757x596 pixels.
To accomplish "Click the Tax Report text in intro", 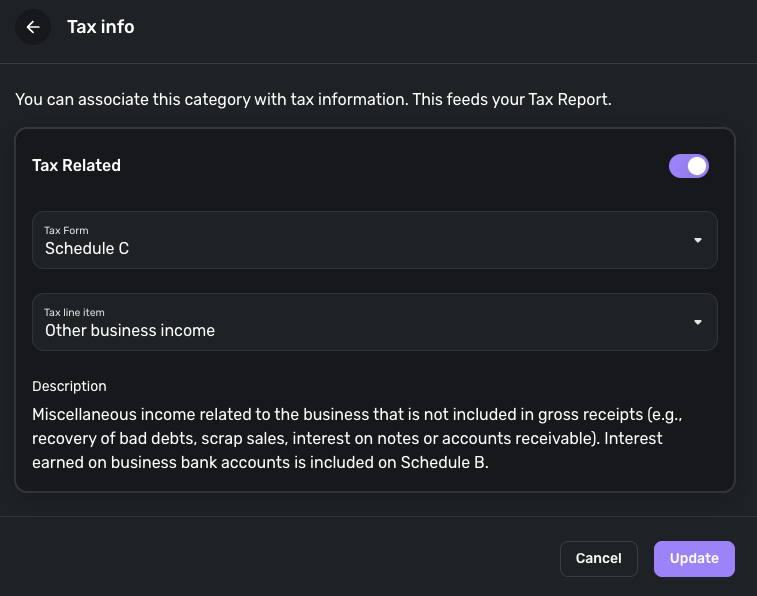I will (x=566, y=100).
